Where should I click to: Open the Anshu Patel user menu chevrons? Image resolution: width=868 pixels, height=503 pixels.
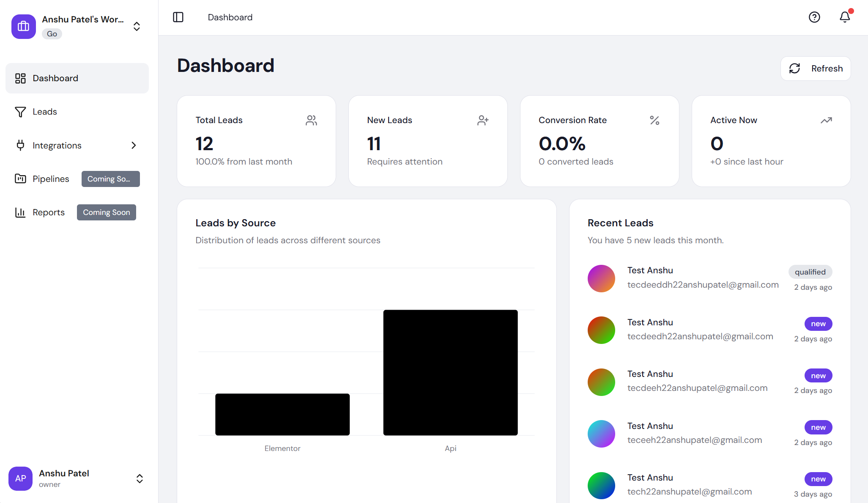pyautogui.click(x=140, y=478)
